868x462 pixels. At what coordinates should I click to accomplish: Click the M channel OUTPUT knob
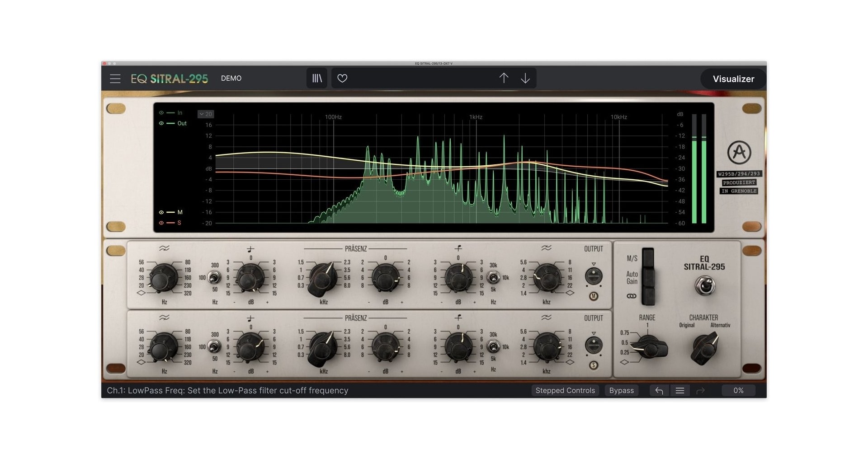click(x=594, y=276)
